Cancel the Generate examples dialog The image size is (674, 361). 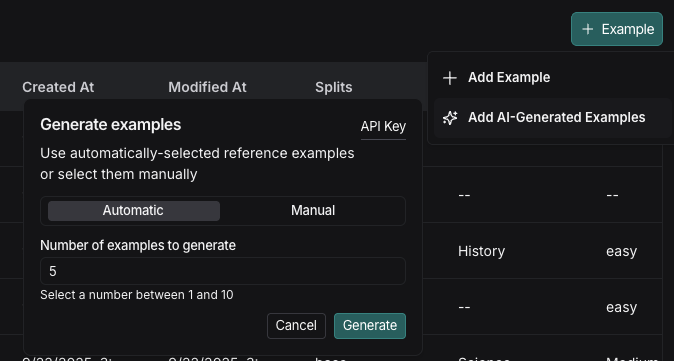pyautogui.click(x=296, y=326)
